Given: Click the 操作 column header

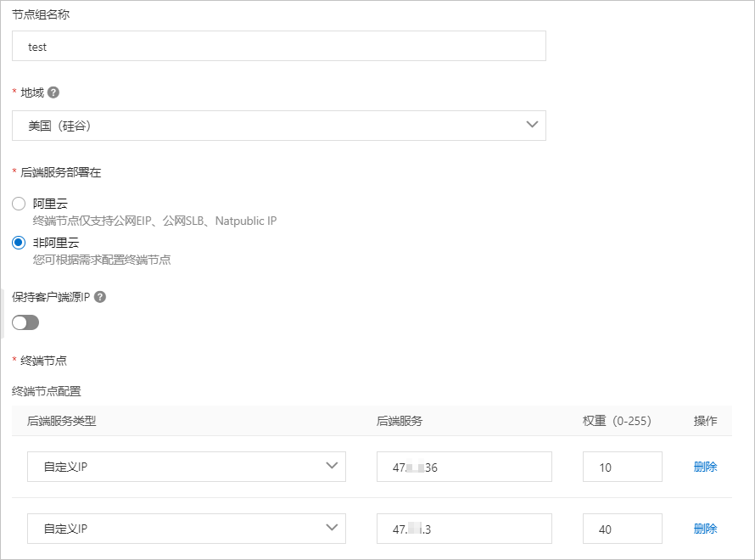Looking at the screenshot, I should pyautogui.click(x=706, y=421).
